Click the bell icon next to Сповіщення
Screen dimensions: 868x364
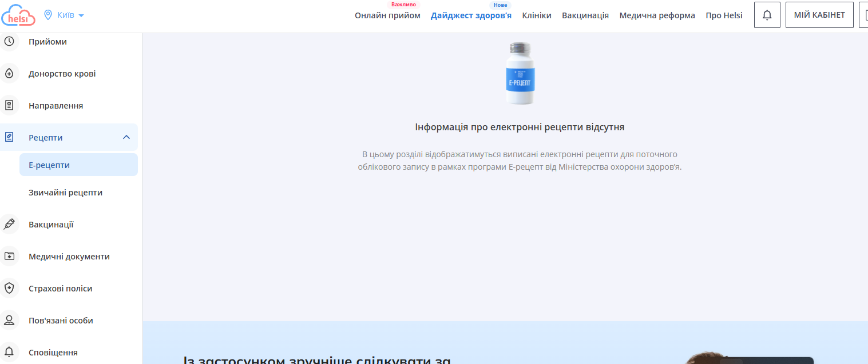tap(9, 352)
